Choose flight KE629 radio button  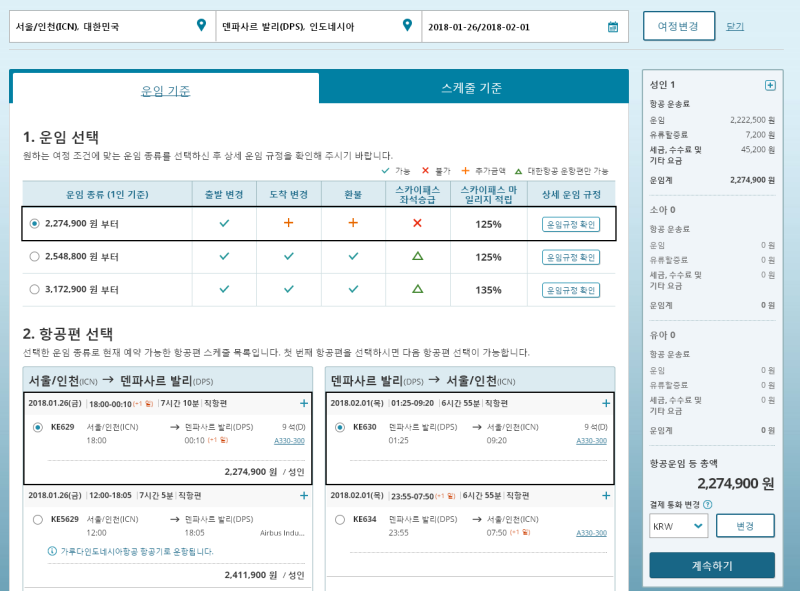[38, 427]
